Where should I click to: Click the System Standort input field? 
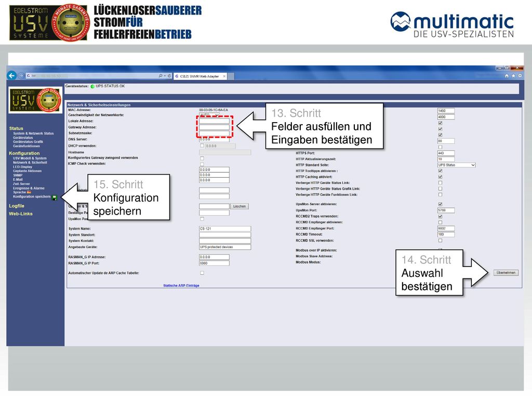pos(225,235)
